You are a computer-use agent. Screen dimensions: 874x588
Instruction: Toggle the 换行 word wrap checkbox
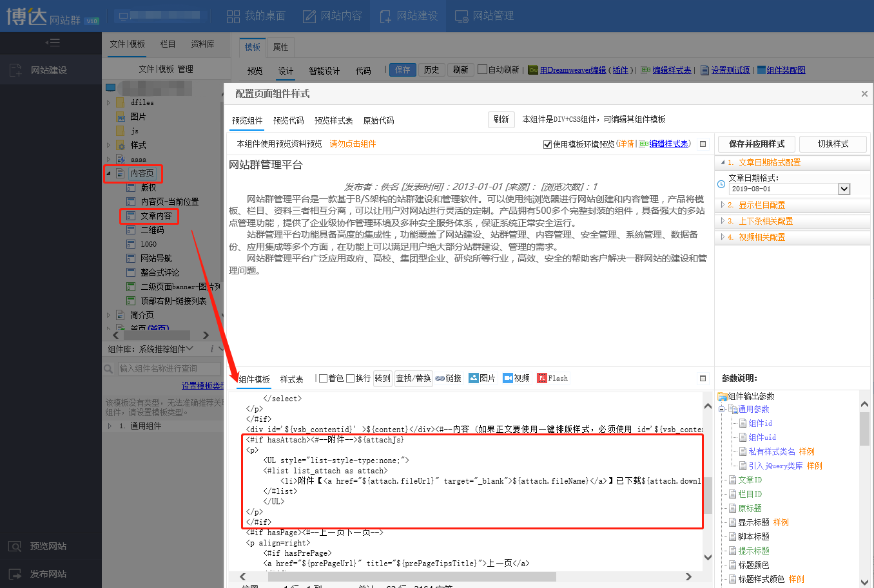(x=351, y=379)
